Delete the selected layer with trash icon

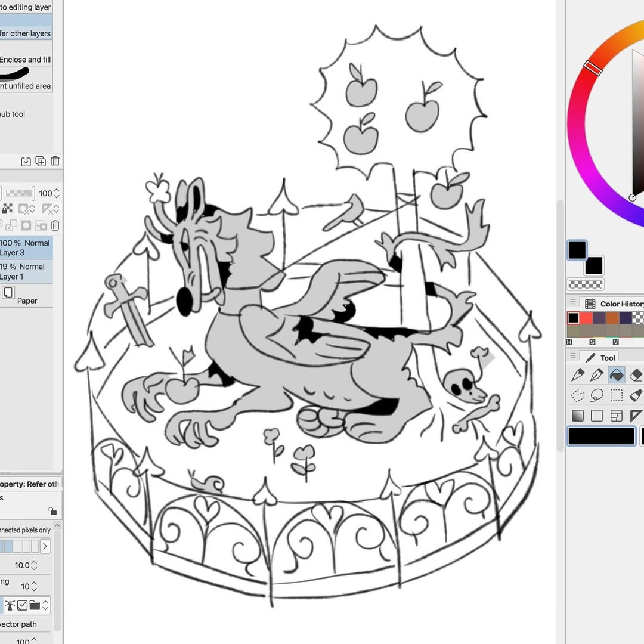tap(55, 225)
